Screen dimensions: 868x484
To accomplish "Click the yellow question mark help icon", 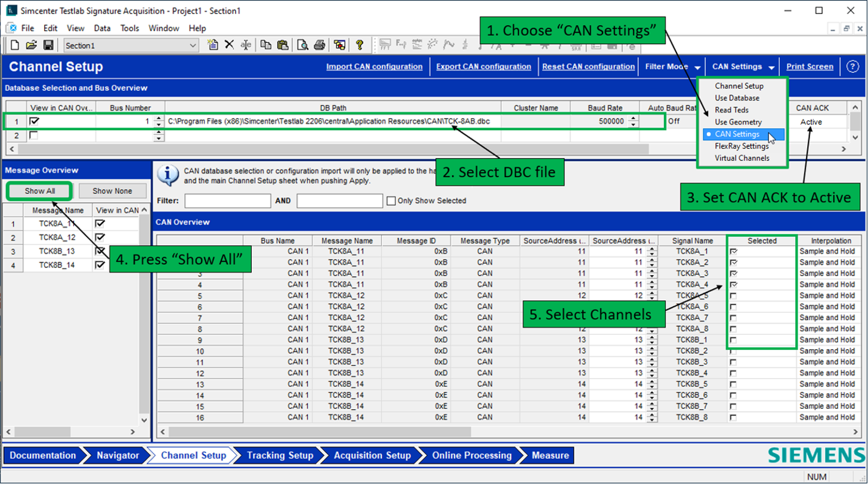I will pos(359,45).
